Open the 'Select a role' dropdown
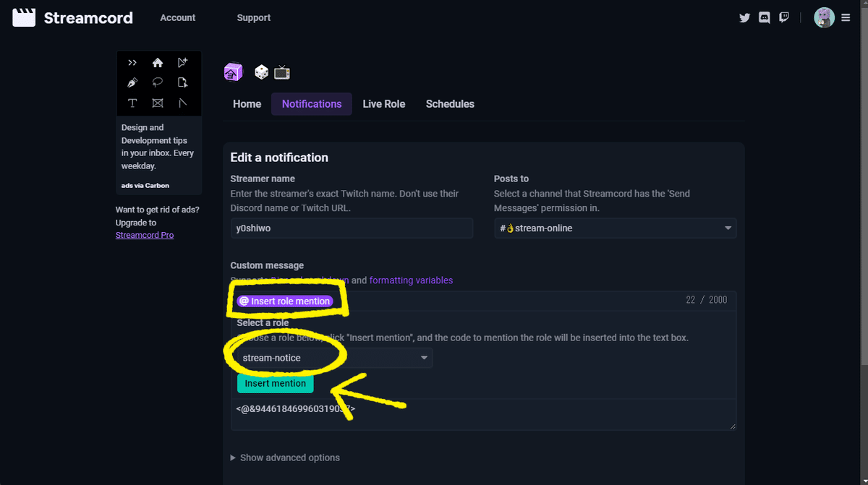This screenshot has width=868, height=485. point(331,357)
